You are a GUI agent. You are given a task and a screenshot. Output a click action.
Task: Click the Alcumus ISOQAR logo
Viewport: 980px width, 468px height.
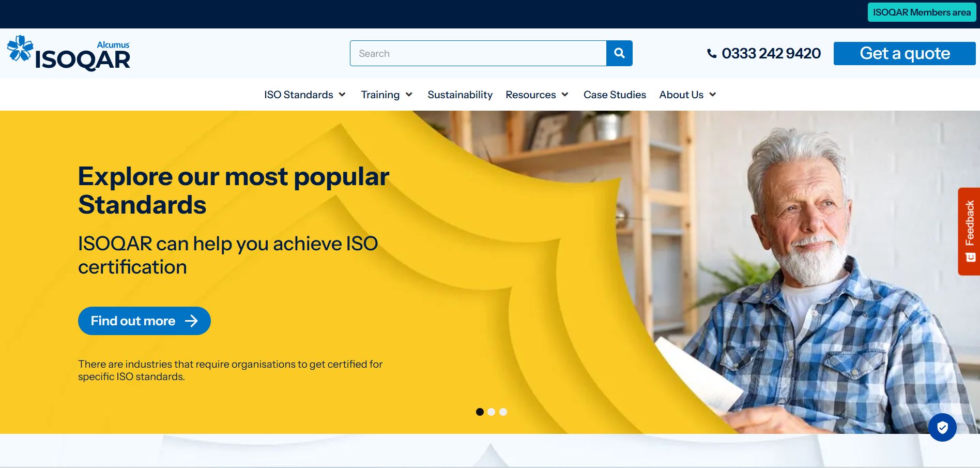(69, 53)
